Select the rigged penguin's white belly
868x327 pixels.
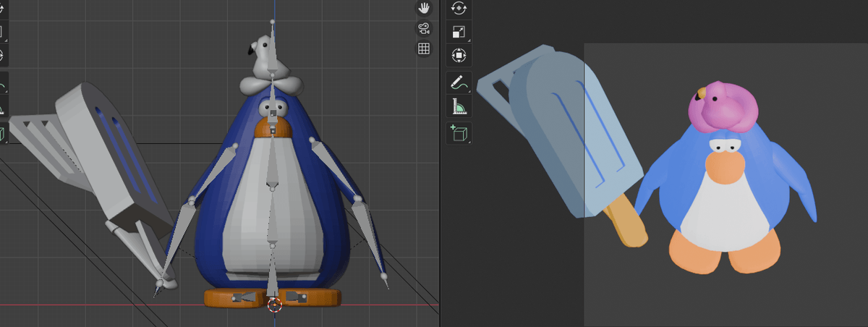click(273, 206)
